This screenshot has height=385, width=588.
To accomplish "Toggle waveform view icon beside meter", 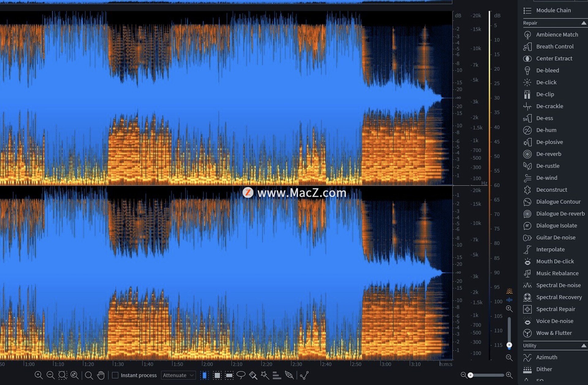I will (x=509, y=300).
